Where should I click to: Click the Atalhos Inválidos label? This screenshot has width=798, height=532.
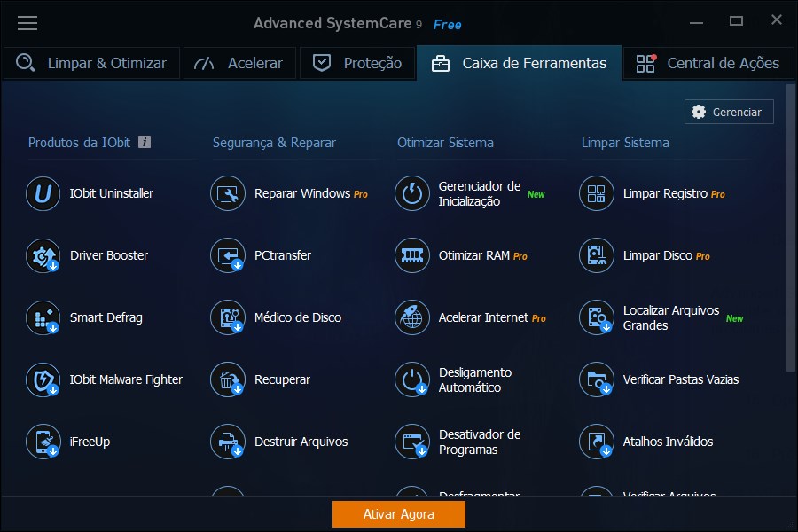point(669,442)
